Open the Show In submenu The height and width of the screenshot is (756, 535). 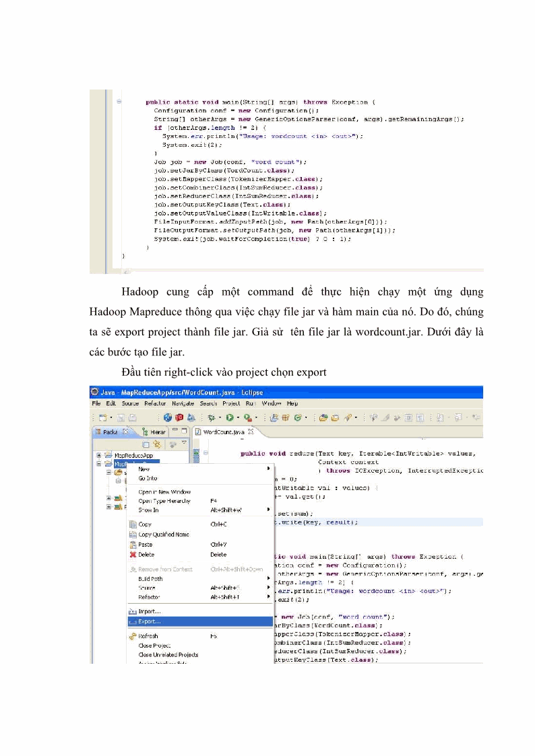point(148,510)
